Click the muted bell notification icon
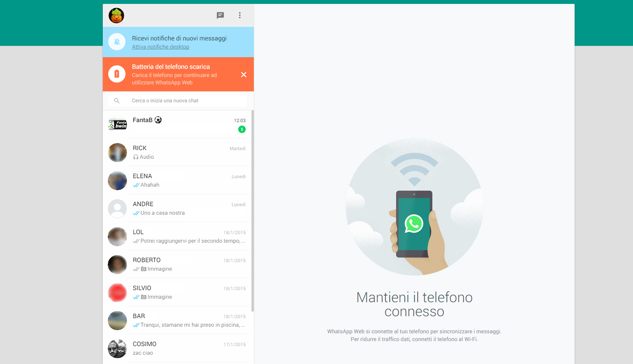 pyautogui.click(x=117, y=42)
